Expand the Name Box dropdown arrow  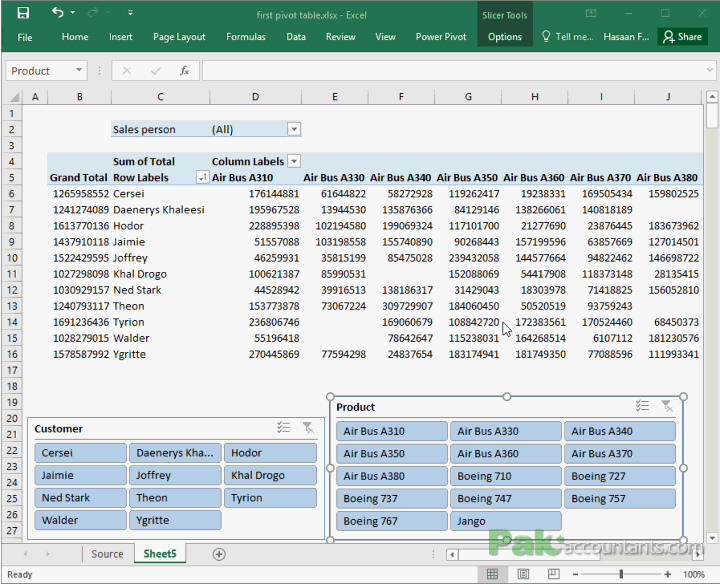[x=79, y=70]
